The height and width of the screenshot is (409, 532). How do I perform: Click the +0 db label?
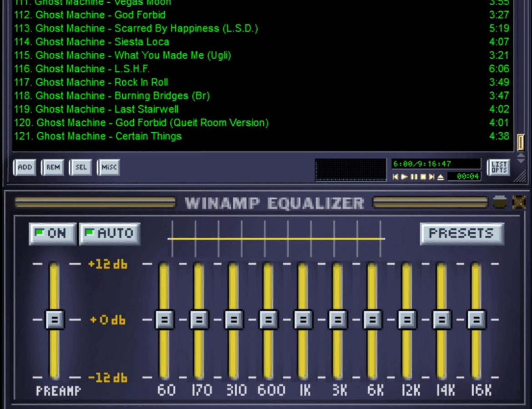click(108, 319)
